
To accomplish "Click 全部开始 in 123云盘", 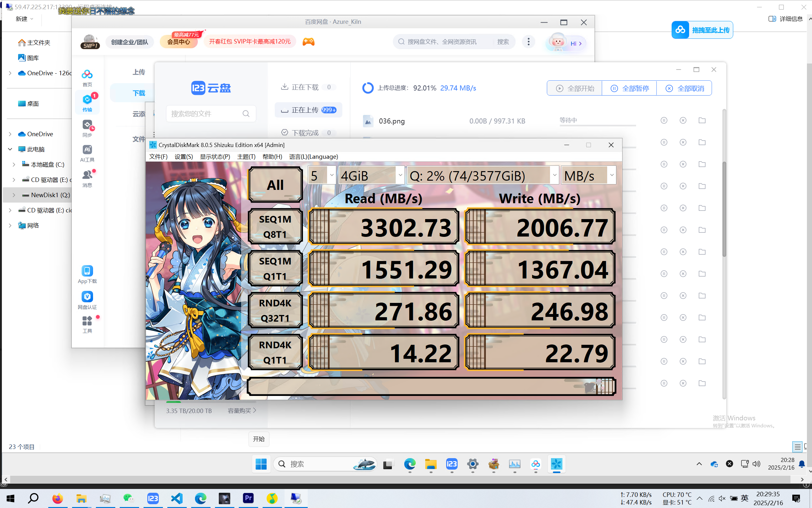I will [x=574, y=88].
